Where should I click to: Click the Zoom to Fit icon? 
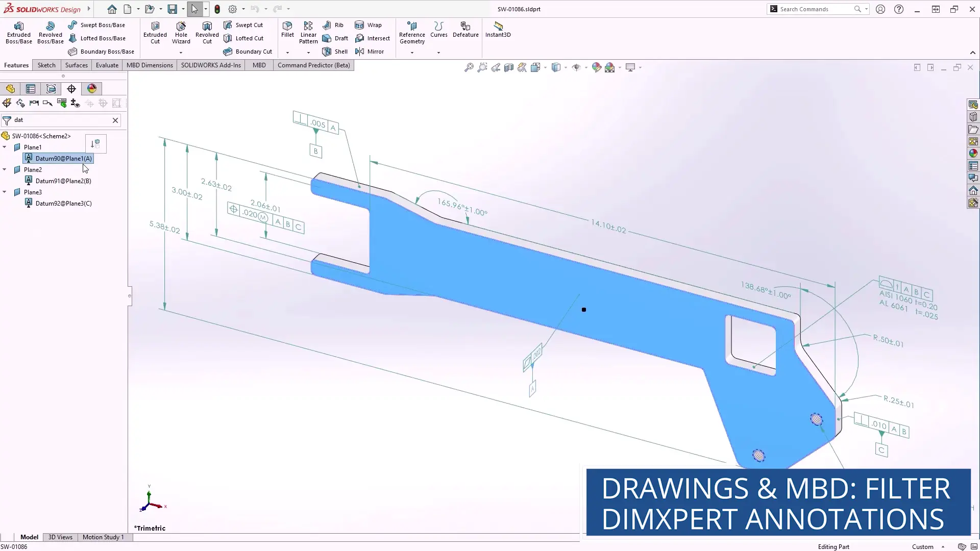(469, 67)
